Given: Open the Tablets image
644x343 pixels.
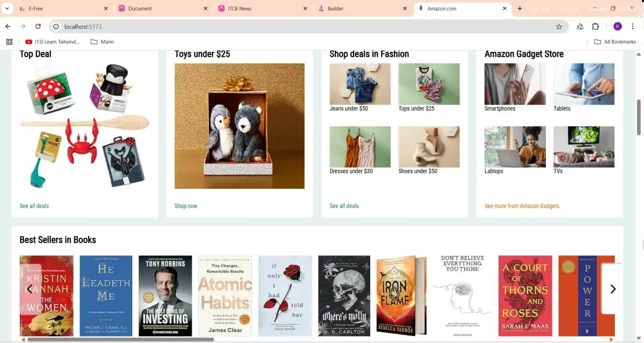Looking at the screenshot, I should click(584, 84).
